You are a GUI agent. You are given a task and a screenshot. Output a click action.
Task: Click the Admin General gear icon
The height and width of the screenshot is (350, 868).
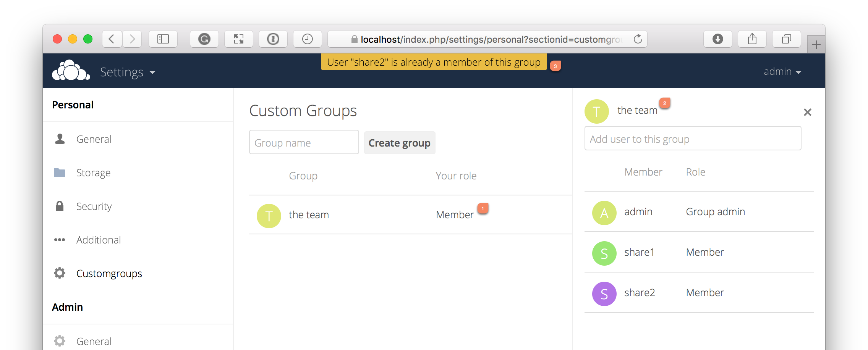tap(60, 340)
